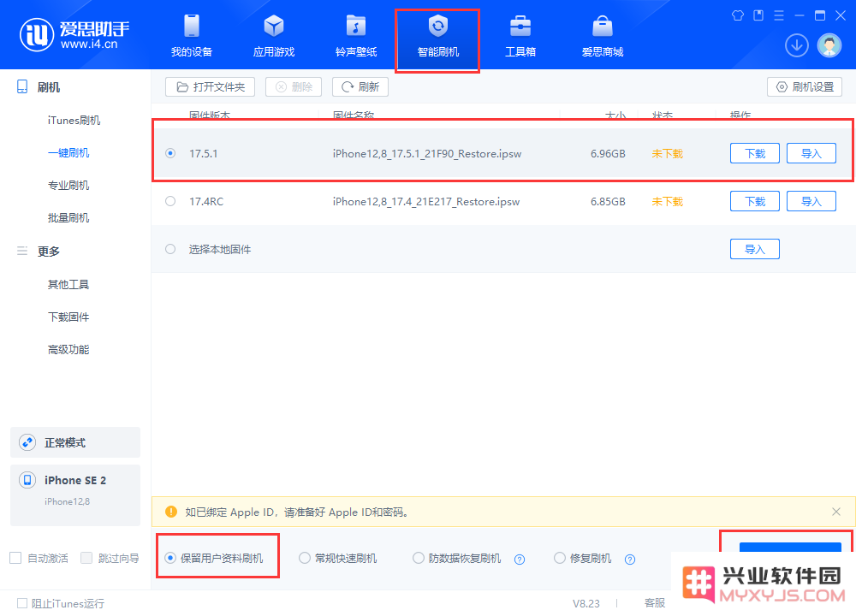Click the 爱思助手 logo
The width and height of the screenshot is (856, 616).
click(74, 35)
